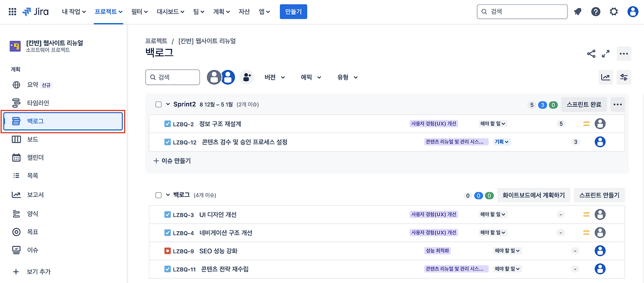Image resolution: width=644 pixels, height=283 pixels.
Task: Click the Jira logo
Action: pyautogui.click(x=35, y=12)
